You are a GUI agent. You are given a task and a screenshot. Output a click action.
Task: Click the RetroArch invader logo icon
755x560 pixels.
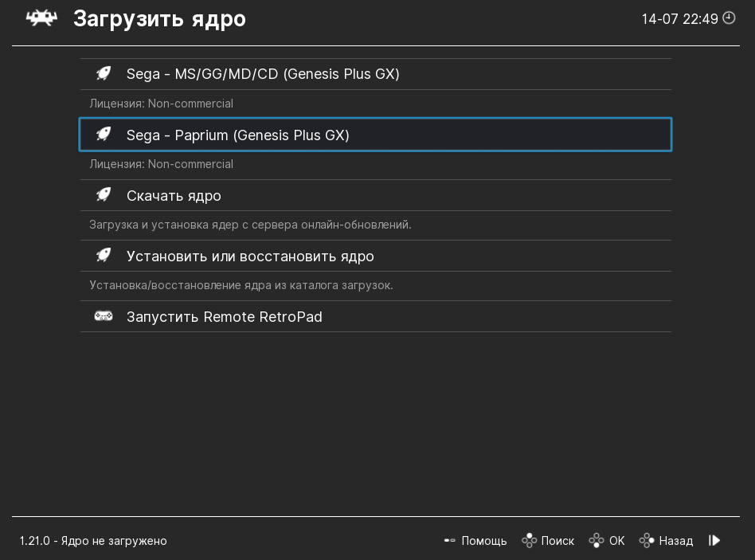point(41,18)
